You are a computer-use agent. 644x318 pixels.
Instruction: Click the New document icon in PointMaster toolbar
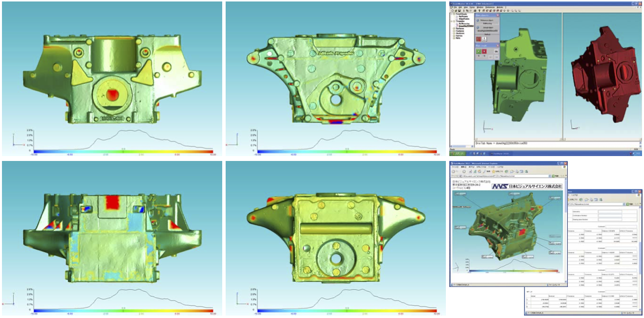(453, 10)
